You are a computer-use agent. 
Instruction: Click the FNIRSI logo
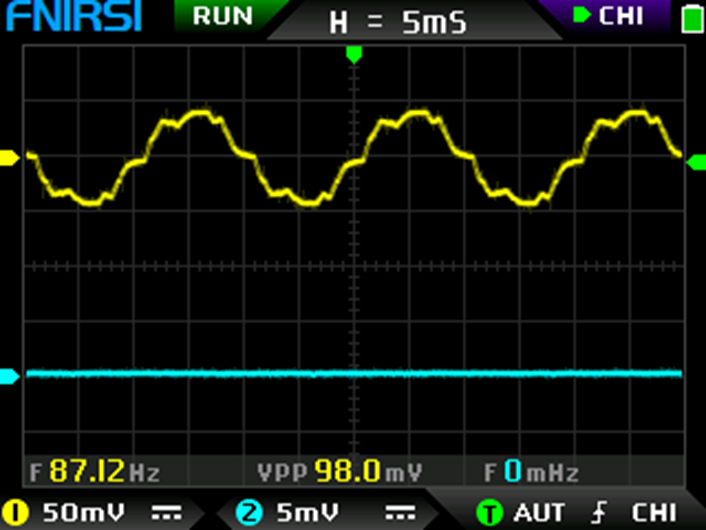coord(71,17)
